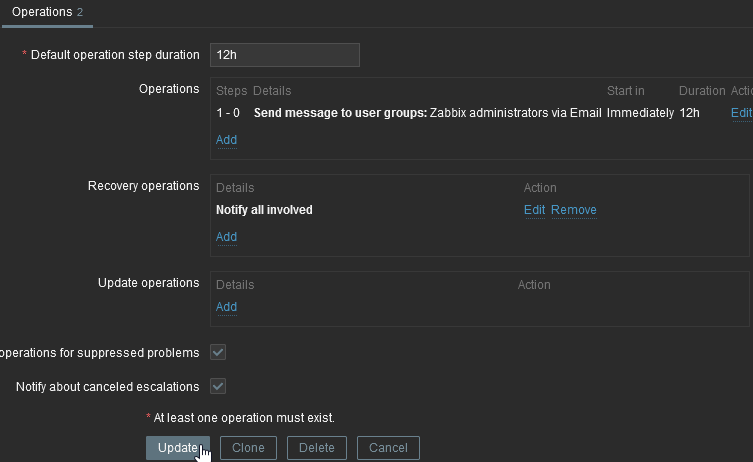Image resolution: width=753 pixels, height=462 pixels.
Task: Switch to the Operations tab
Action: [47, 12]
